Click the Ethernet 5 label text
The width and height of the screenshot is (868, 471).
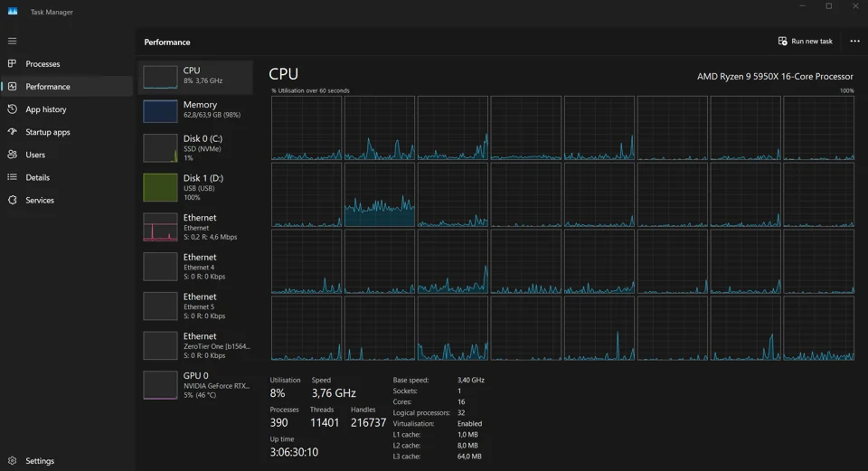point(199,306)
